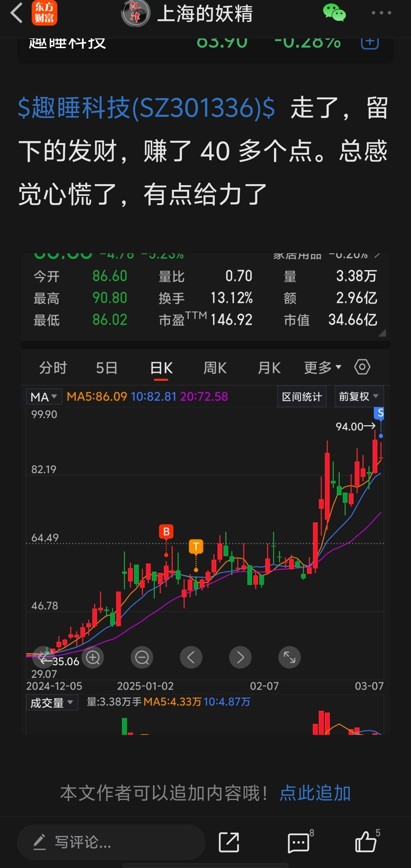Click the 区间统计 button

(x=302, y=397)
